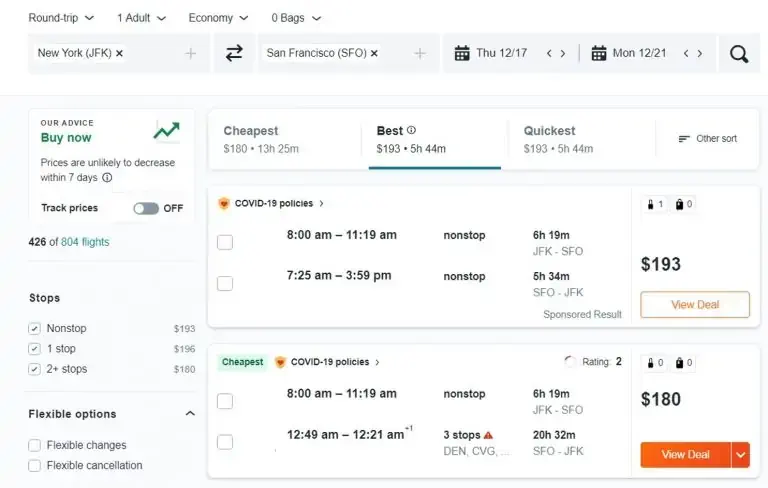Click View Deal for the $193 flight

(695, 304)
